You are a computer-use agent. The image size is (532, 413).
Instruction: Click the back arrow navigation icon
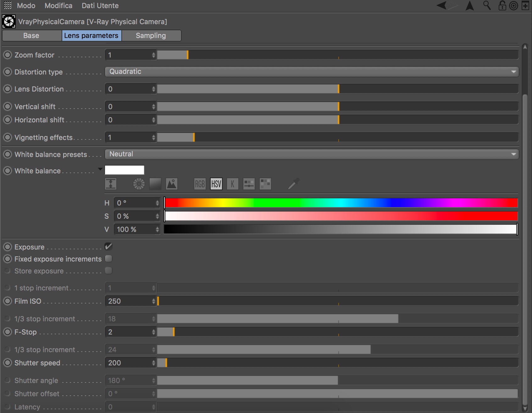point(442,5)
